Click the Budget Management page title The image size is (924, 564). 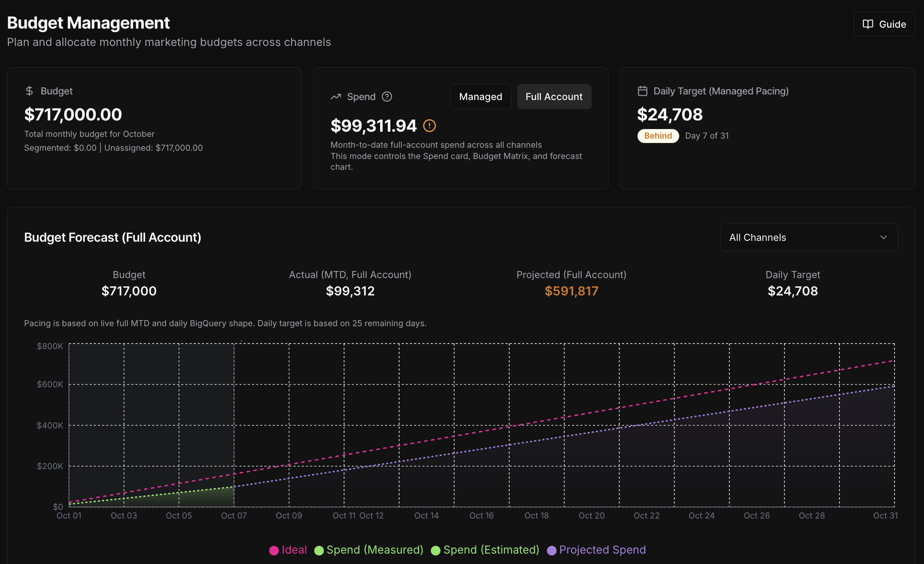[88, 23]
